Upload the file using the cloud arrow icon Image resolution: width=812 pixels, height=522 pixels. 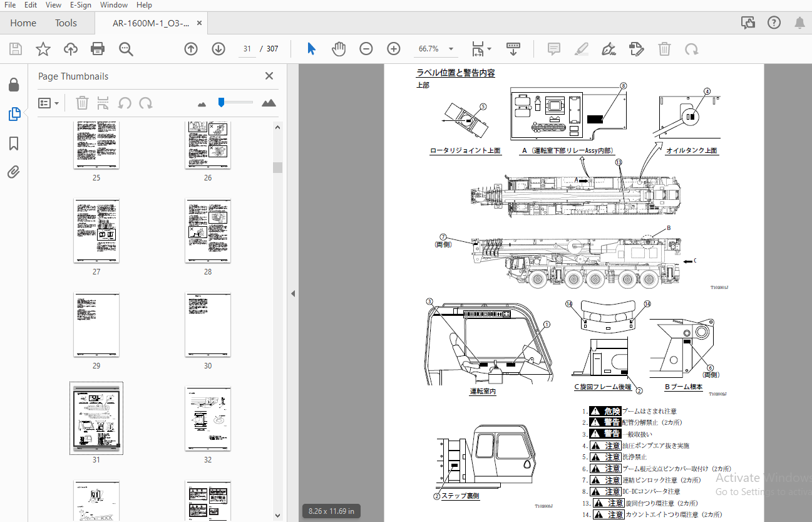[x=70, y=49]
